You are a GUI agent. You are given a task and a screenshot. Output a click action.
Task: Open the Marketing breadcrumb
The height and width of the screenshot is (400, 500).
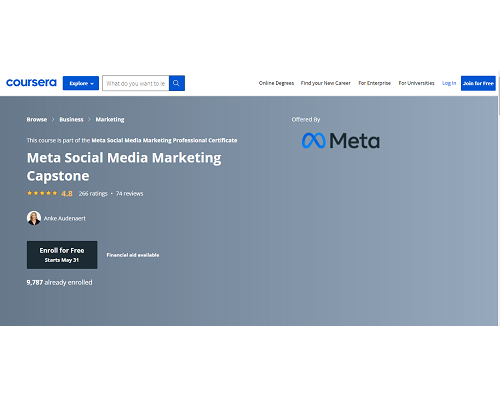pyautogui.click(x=110, y=119)
